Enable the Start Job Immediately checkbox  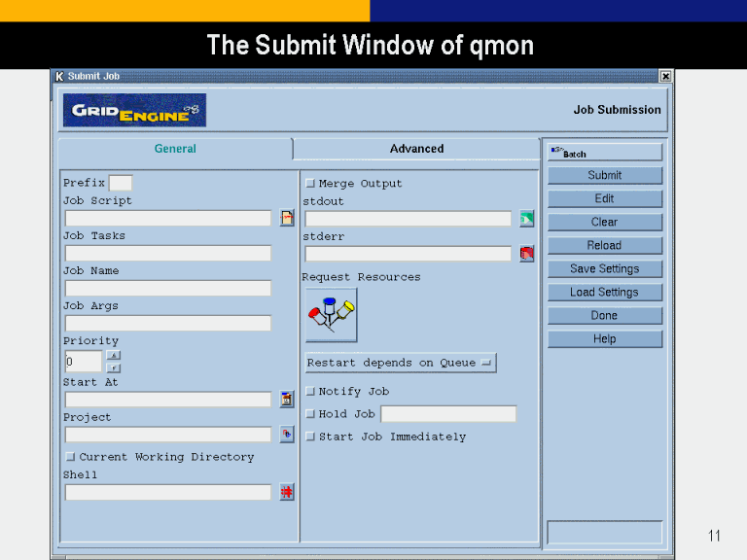310,437
